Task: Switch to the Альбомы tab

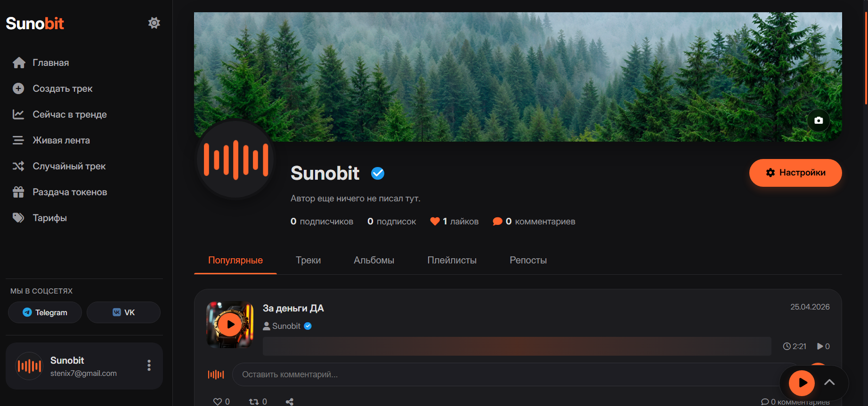Action: (374, 260)
